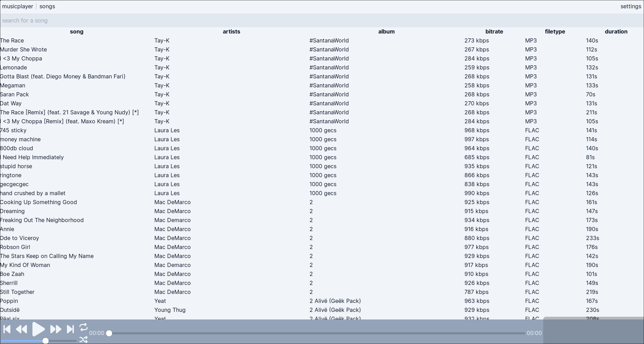Viewport: 644px width, 344px height.
Task: Select the song 'Murder She Wrote'
Action: click(23, 49)
